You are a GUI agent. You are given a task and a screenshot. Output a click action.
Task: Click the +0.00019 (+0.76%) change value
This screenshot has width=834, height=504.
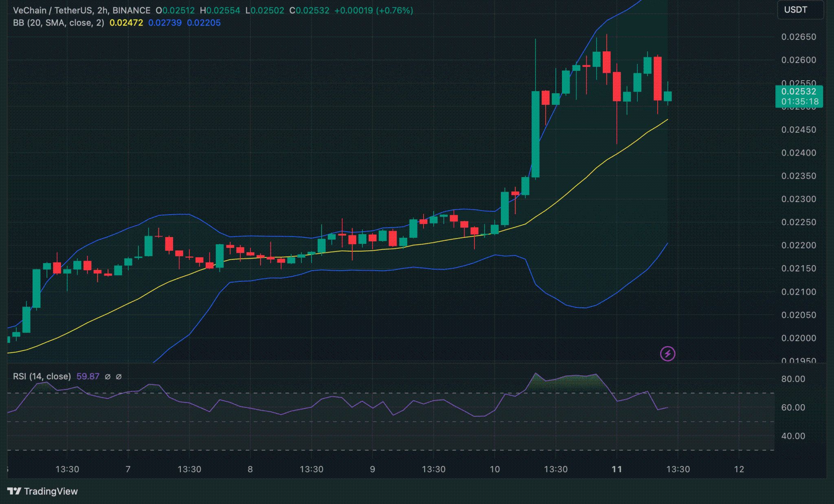[373, 11]
